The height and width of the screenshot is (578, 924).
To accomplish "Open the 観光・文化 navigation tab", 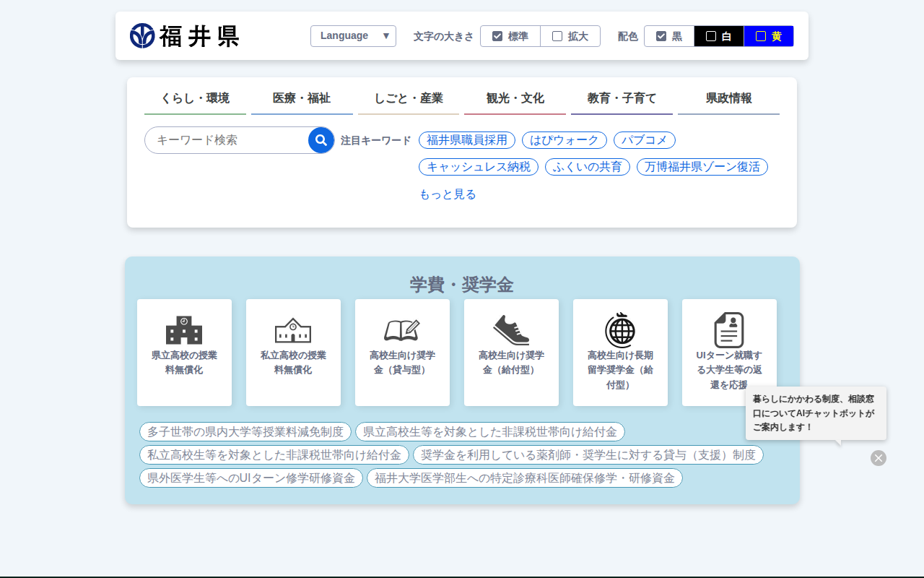I will click(x=515, y=98).
